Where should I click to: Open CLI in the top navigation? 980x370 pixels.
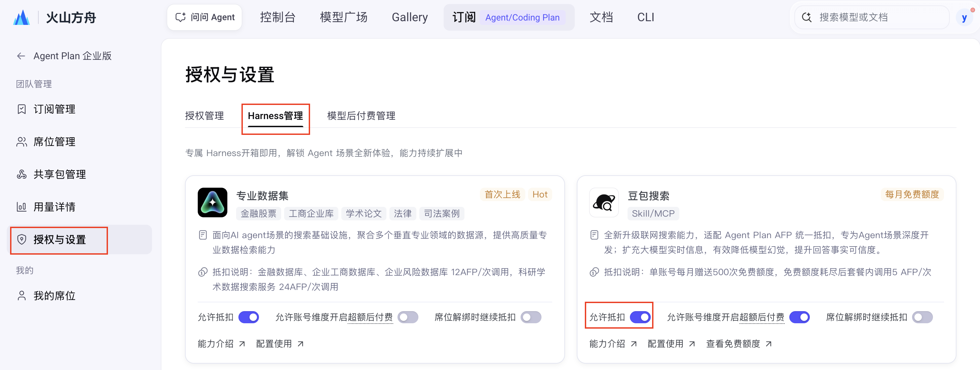(x=646, y=17)
